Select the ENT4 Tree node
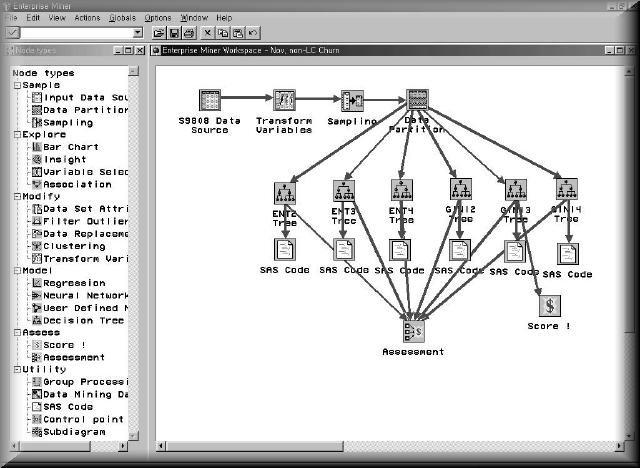640x468 pixels. [402, 190]
